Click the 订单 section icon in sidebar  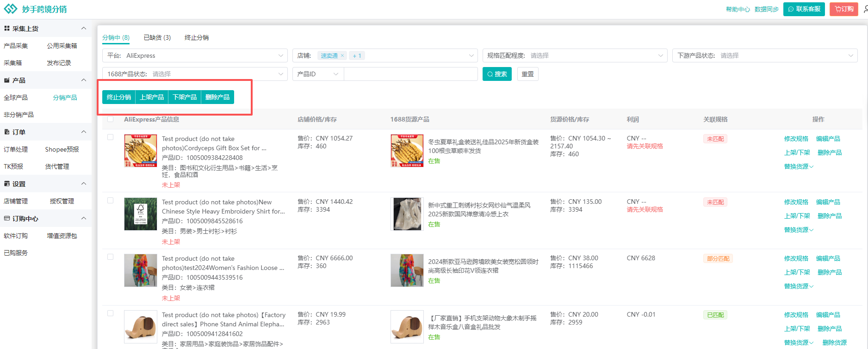click(7, 132)
